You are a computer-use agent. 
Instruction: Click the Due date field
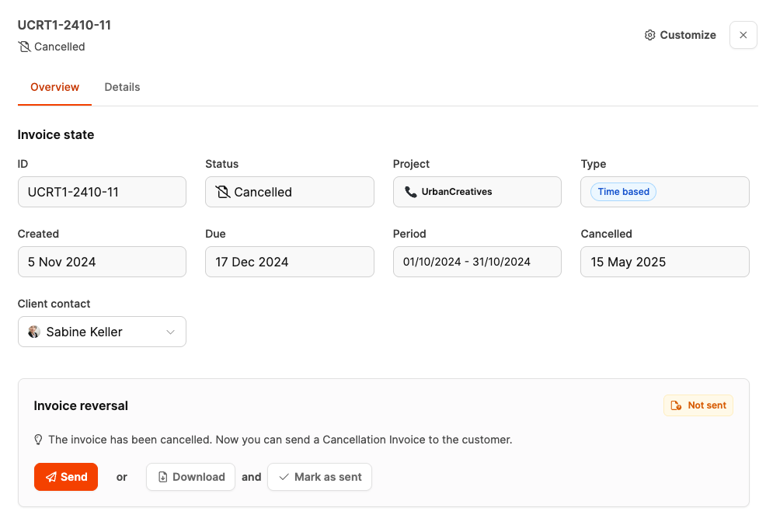(x=289, y=262)
